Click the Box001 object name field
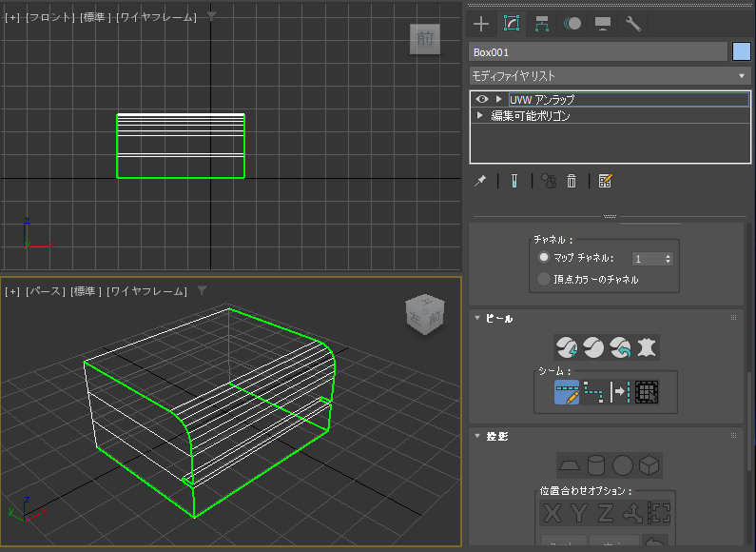 coord(598,52)
